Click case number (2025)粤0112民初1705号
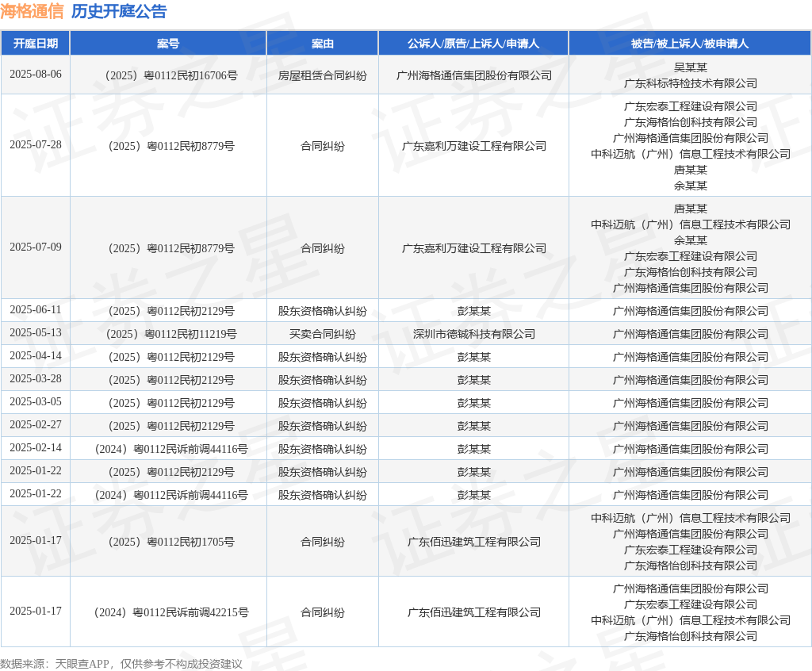Screen dimensions: 812x671 tap(168, 542)
